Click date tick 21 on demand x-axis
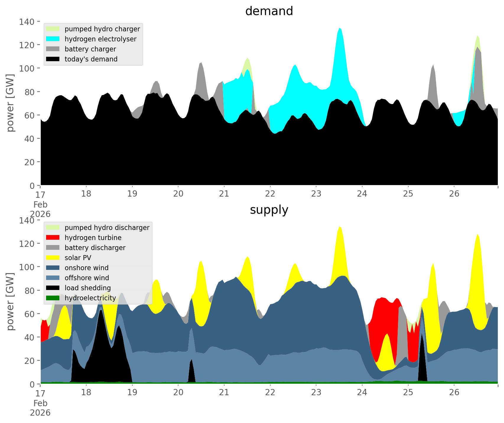Screen dimensions: 504x423 point(224,194)
